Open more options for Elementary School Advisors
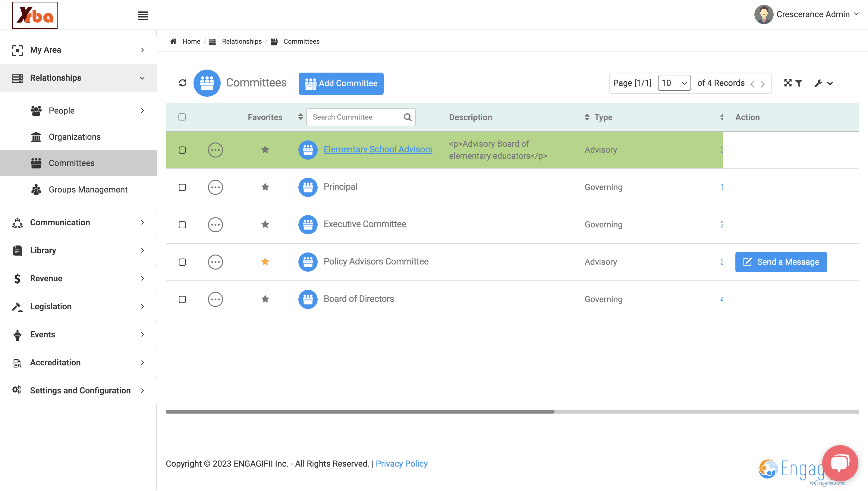The width and height of the screenshot is (868, 491). coord(215,150)
